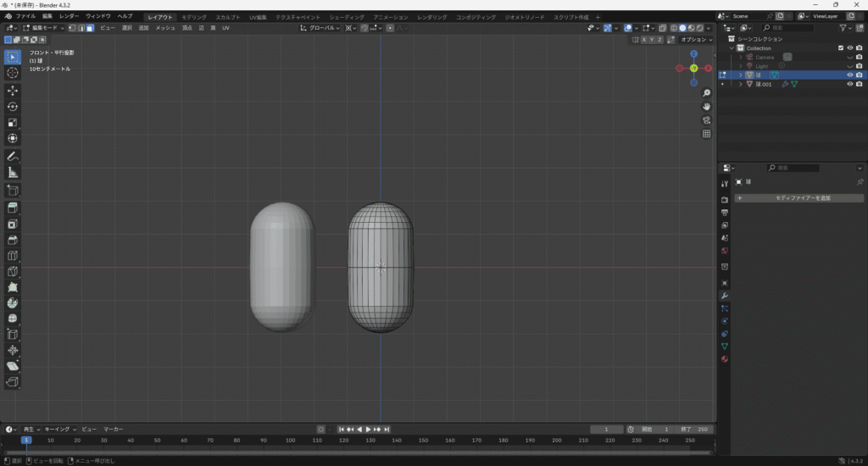The width and height of the screenshot is (868, 466).
Task: Pick the Transform tool
Action: (x=12, y=138)
